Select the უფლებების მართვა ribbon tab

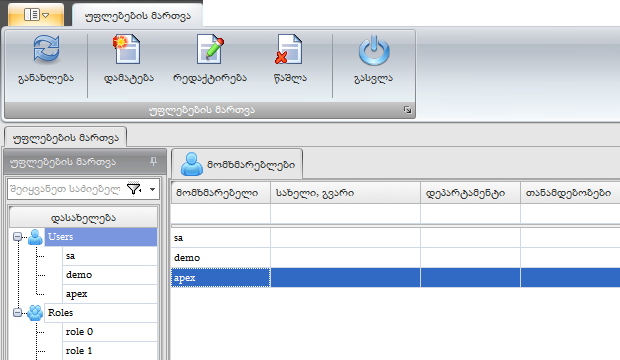point(138,16)
